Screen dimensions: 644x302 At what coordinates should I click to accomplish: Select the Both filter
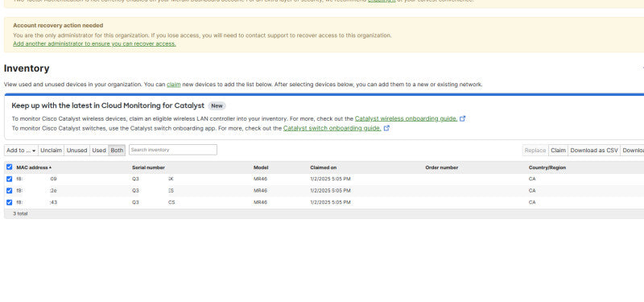pyautogui.click(x=117, y=151)
